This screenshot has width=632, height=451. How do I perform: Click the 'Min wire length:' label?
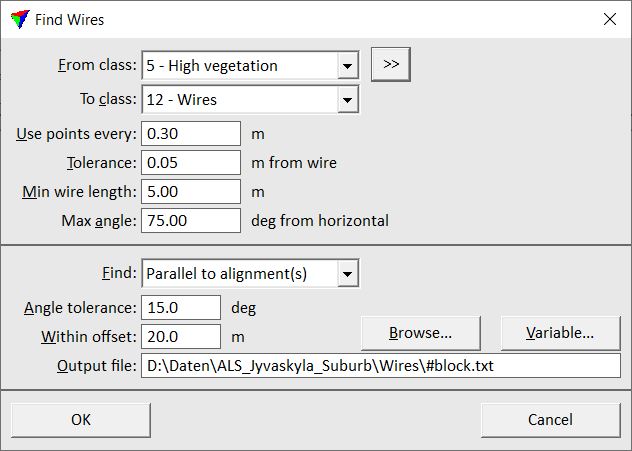point(79,192)
